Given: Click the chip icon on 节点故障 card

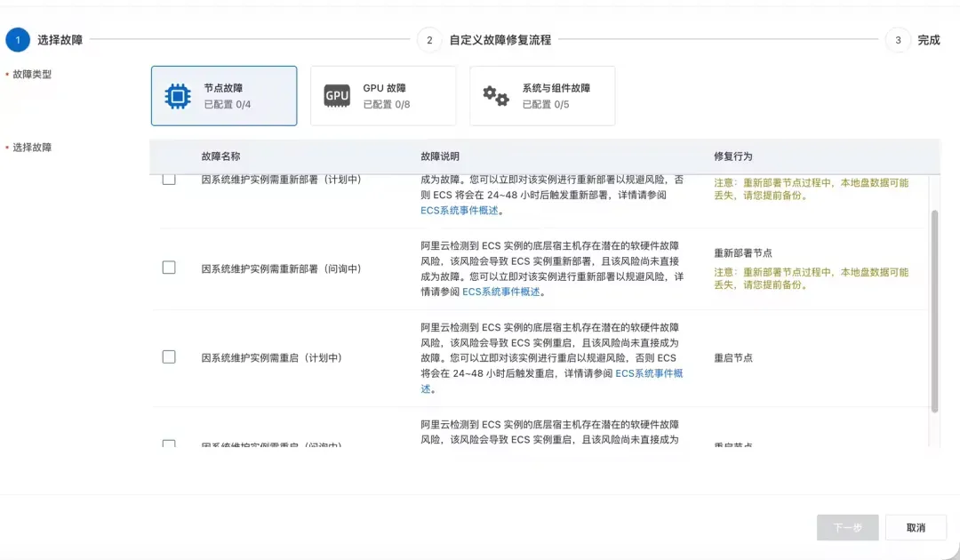Looking at the screenshot, I should [178, 96].
